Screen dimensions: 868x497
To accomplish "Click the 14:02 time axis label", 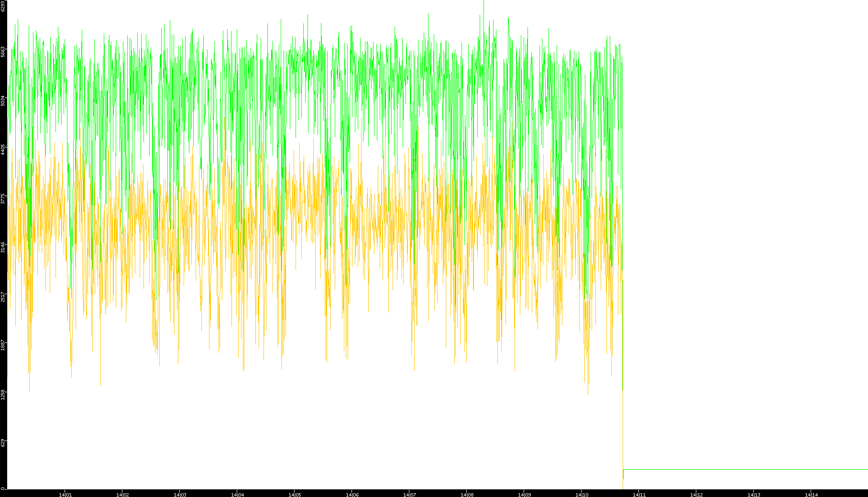I will tap(122, 495).
